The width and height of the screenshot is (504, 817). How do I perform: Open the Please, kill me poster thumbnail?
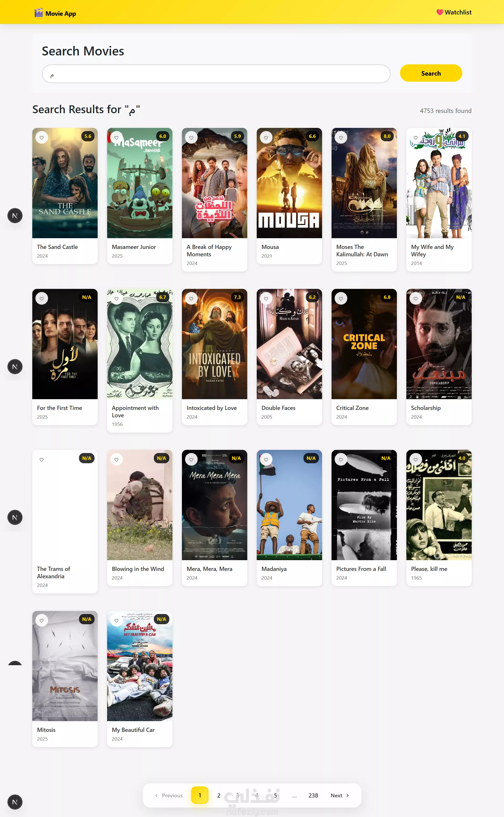coord(439,505)
